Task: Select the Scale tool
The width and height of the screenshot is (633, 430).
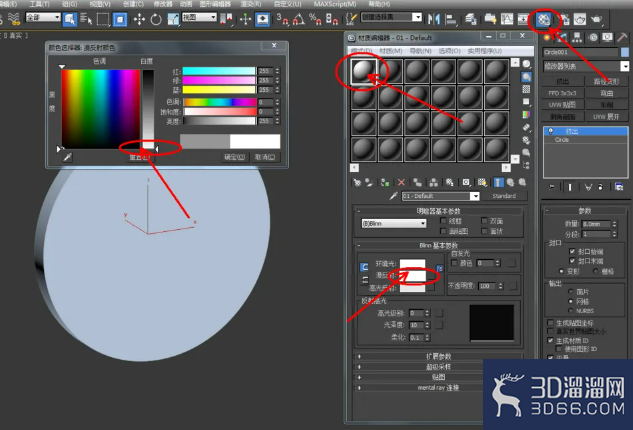Action: (x=173, y=19)
